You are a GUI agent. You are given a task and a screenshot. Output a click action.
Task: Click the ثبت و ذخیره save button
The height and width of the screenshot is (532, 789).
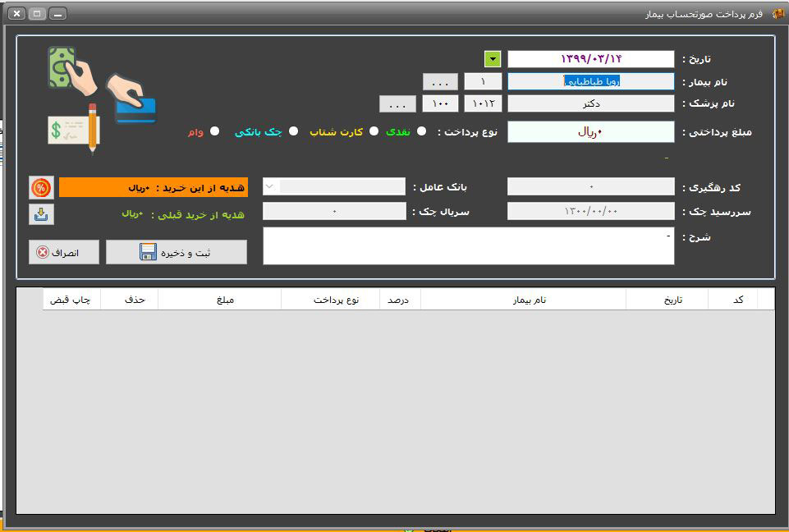point(177,252)
